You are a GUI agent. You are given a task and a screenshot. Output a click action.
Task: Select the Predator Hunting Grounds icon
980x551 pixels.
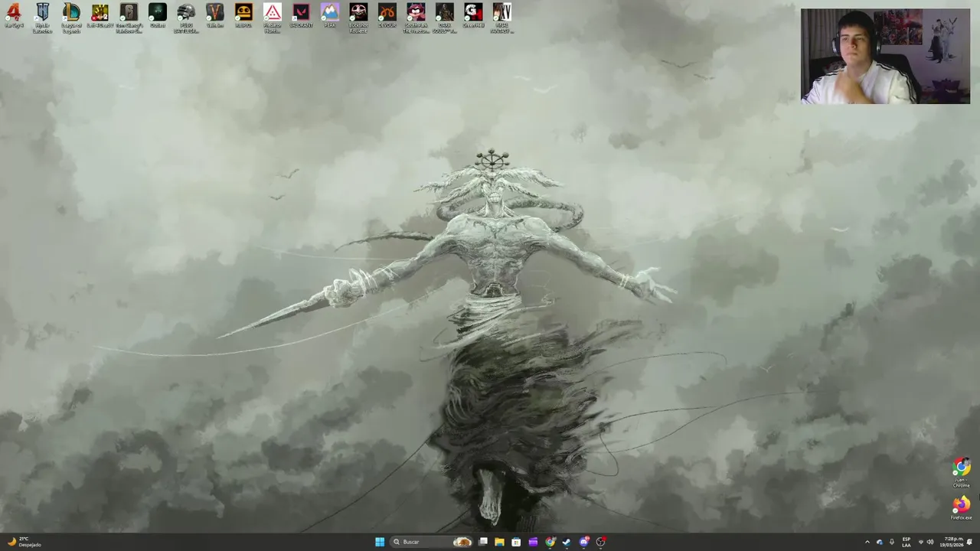coord(272,18)
